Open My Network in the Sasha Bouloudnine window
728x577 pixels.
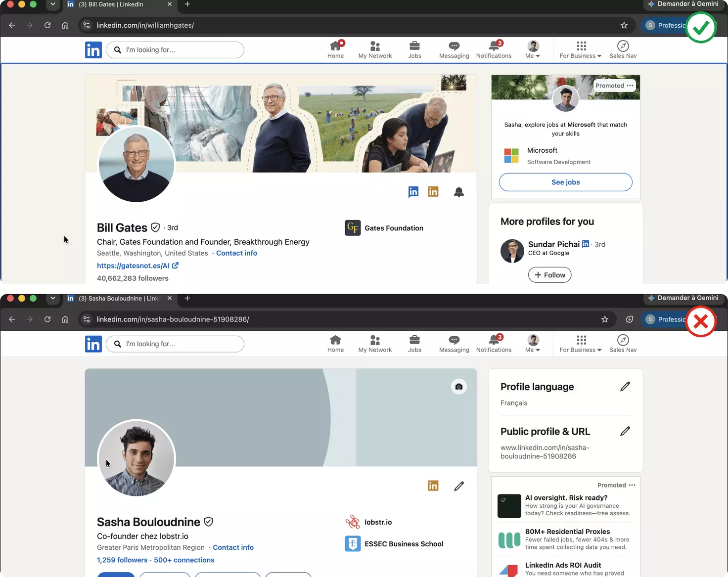[x=375, y=344]
